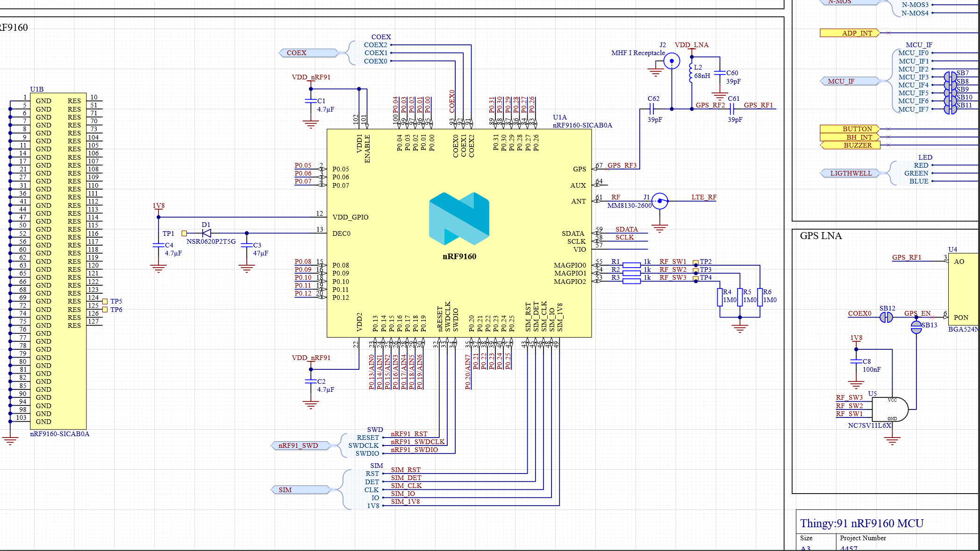
Task: Toggle solder bridge SB12 on COEX0 line
Action: click(885, 318)
